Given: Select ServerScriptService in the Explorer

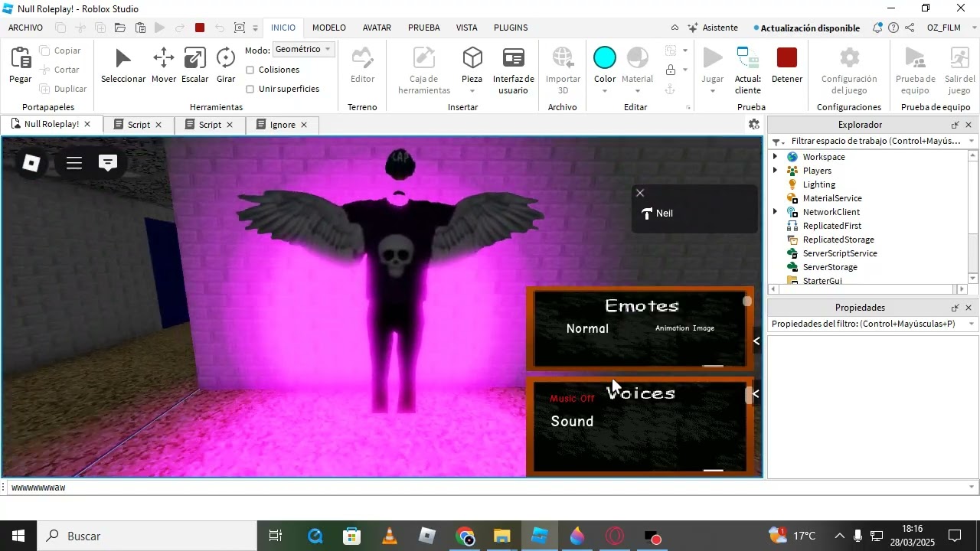Looking at the screenshot, I should coord(839,253).
